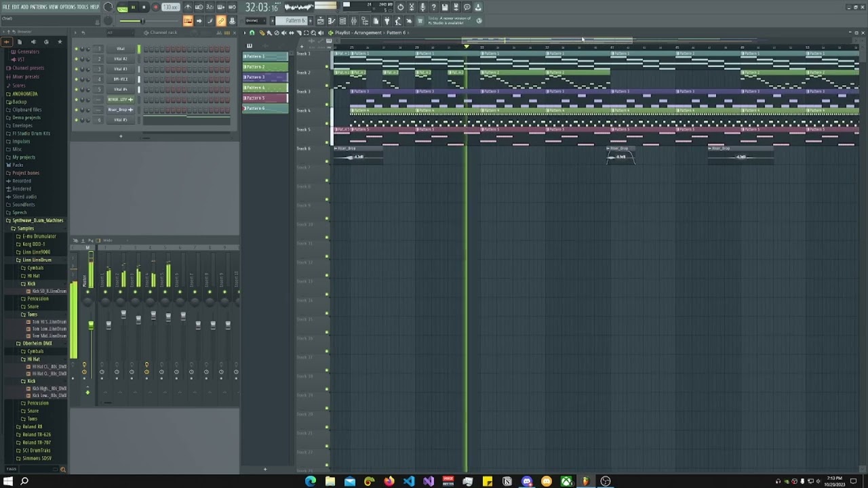Click the microphone recording icon in toolbar
This screenshot has width=868, height=488.
click(x=422, y=7)
